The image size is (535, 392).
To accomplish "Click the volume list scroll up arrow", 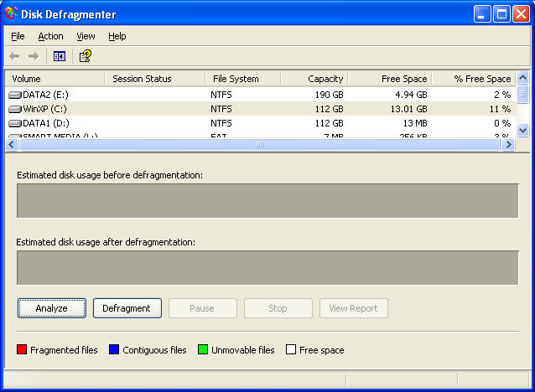I will (522, 78).
